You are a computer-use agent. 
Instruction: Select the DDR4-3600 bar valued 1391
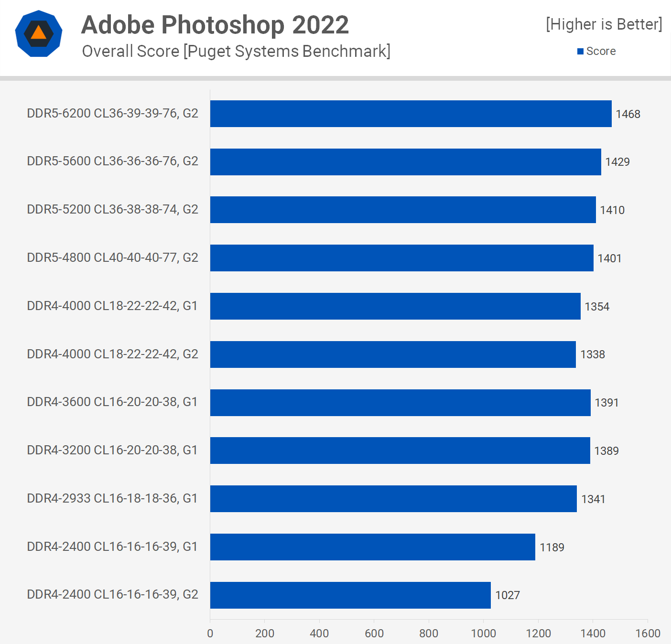pyautogui.click(x=400, y=403)
